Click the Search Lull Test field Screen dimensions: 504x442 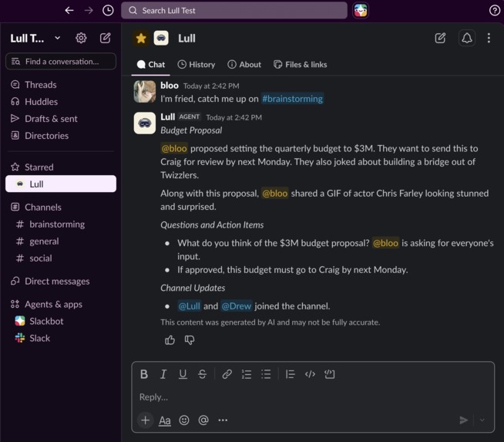pyautogui.click(x=234, y=11)
